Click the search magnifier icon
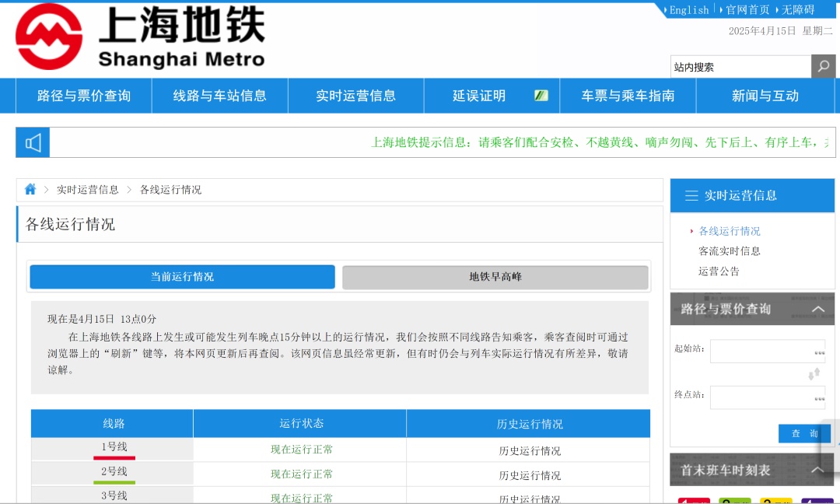This screenshot has height=504, width=840. pyautogui.click(x=823, y=67)
